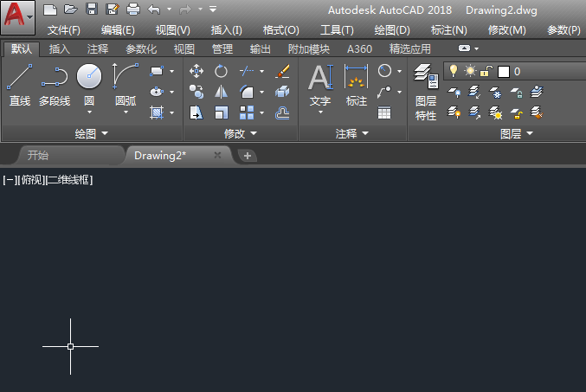
Task: Click the Mirror tool icon
Action: click(x=221, y=92)
